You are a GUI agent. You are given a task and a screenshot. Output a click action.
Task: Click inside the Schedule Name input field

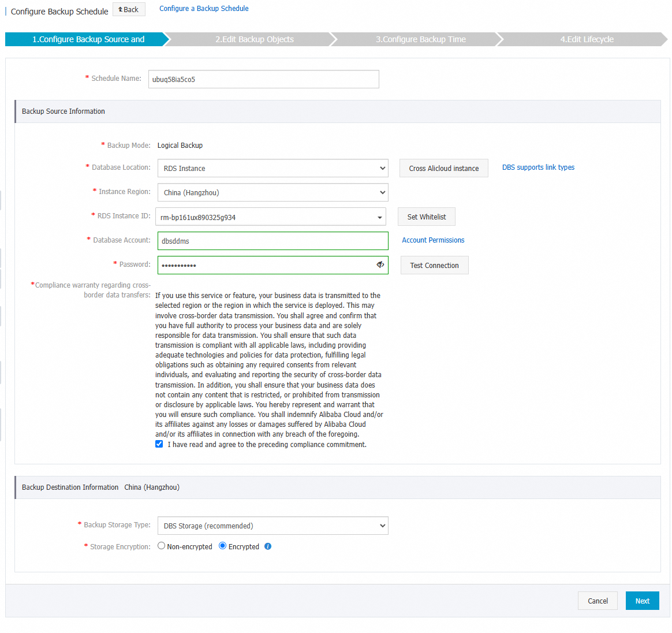[x=263, y=79]
